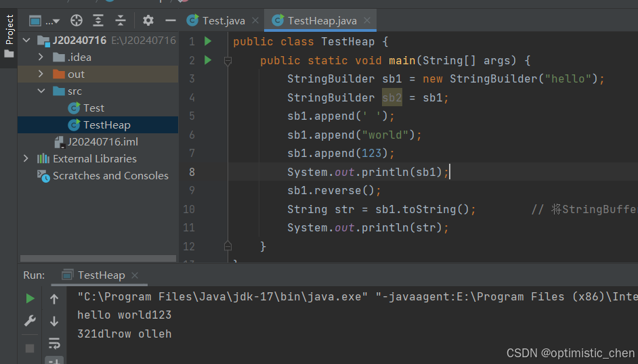The height and width of the screenshot is (364, 638).
Task: Click the run gutter arrow on line 1
Action: click(208, 41)
